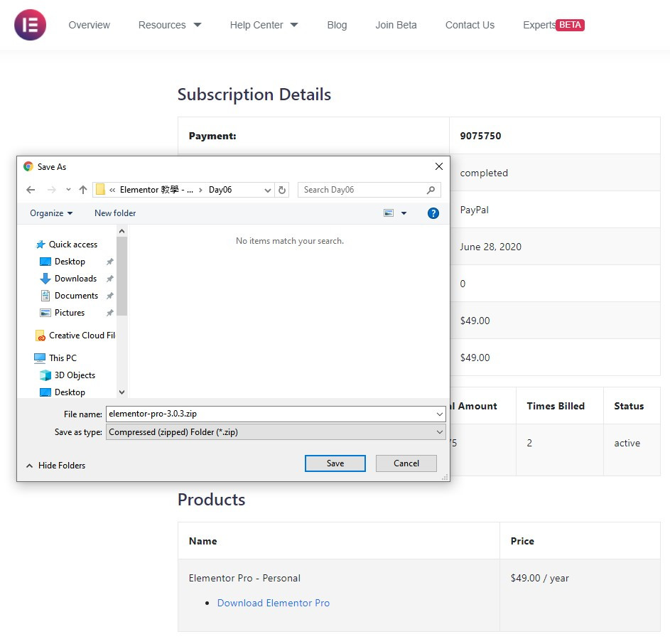Refresh the Day06 folder view
Image resolution: width=670 pixels, height=644 pixels.
282,190
